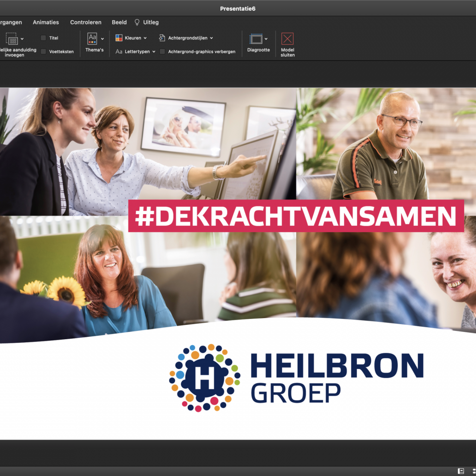
Task: Toggle the Voetteksten checkbox
Action: click(43, 51)
